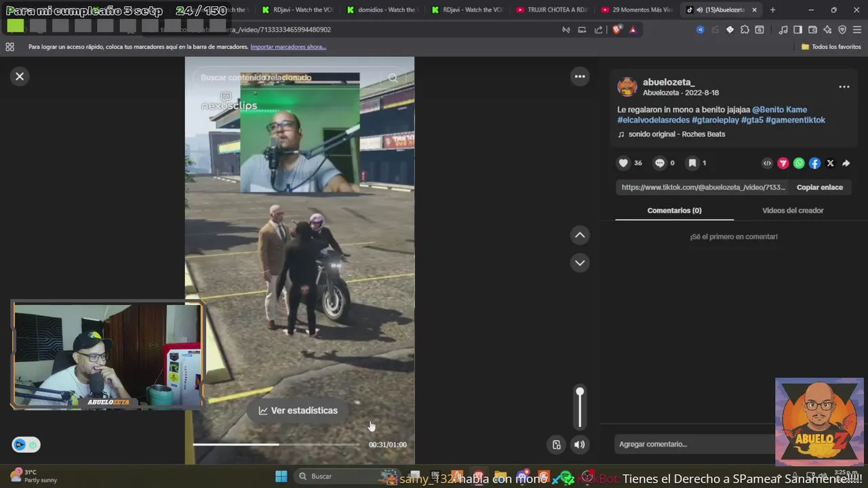Click the Brave Rewards triangle icon

[x=633, y=30]
